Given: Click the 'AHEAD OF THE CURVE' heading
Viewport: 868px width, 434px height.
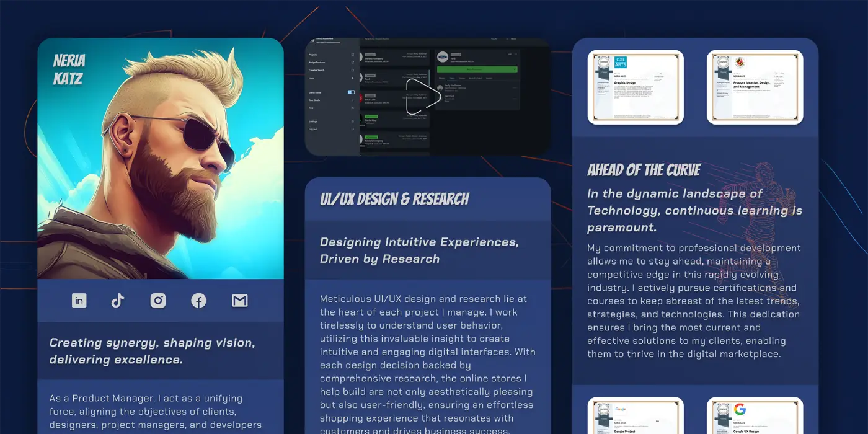Looking at the screenshot, I should pyautogui.click(x=644, y=170).
